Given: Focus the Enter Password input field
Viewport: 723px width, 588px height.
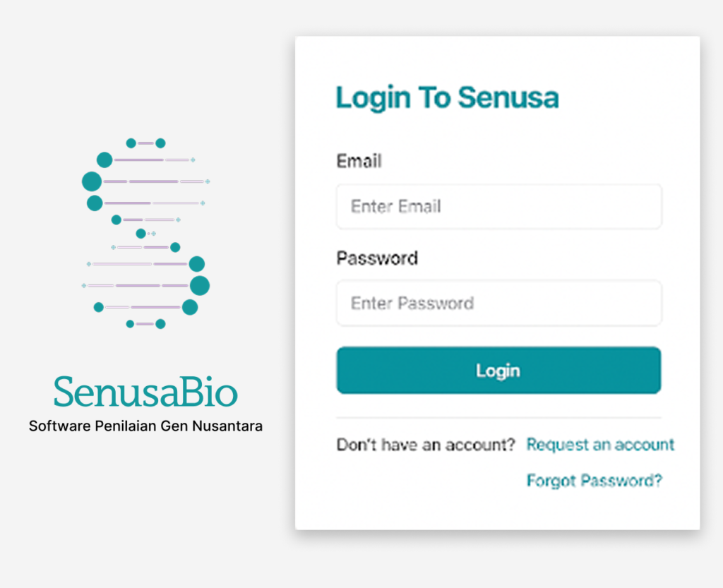Looking at the screenshot, I should click(x=498, y=304).
